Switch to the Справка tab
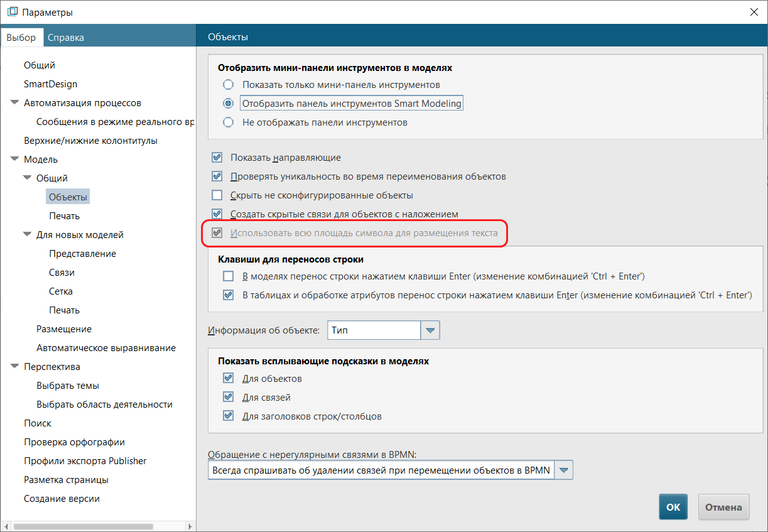 point(66,38)
